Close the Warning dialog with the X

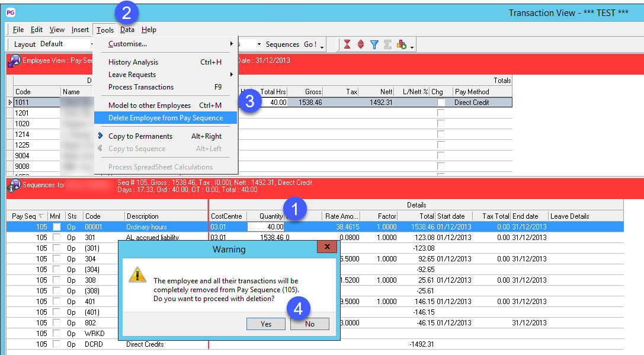326,246
